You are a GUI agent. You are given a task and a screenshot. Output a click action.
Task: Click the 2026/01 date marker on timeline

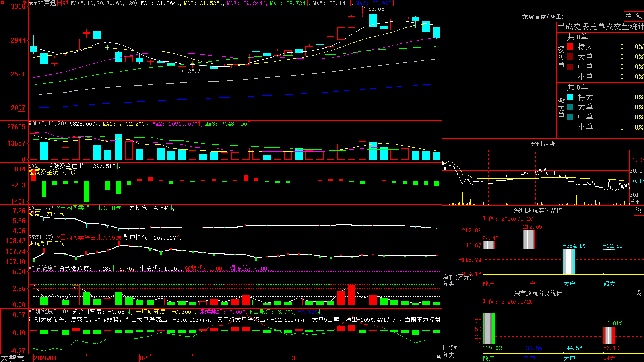[x=45, y=358]
